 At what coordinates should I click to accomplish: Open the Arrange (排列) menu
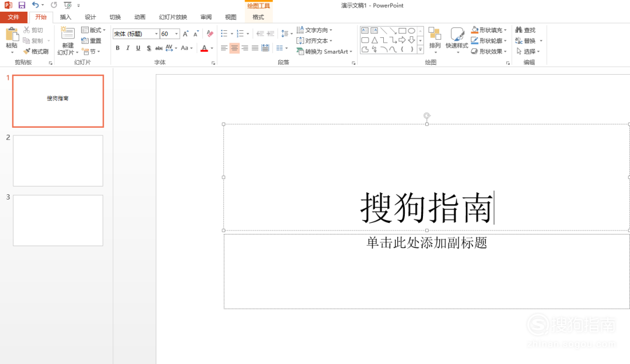435,39
